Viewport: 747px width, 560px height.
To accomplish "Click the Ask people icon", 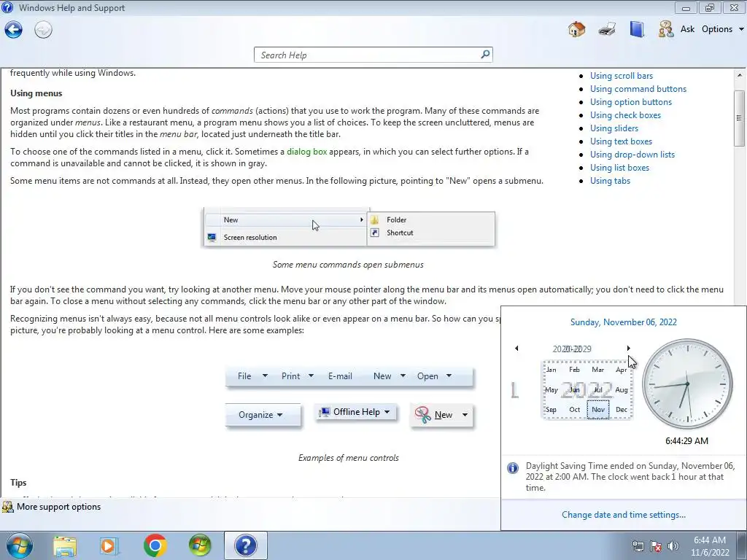I will (x=666, y=29).
